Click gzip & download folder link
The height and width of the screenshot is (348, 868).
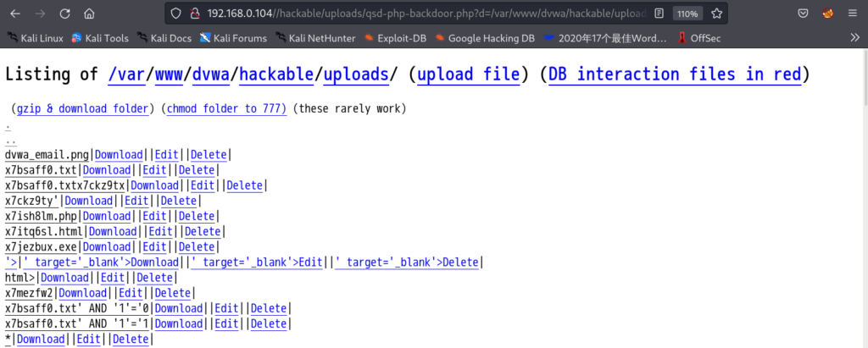82,109
